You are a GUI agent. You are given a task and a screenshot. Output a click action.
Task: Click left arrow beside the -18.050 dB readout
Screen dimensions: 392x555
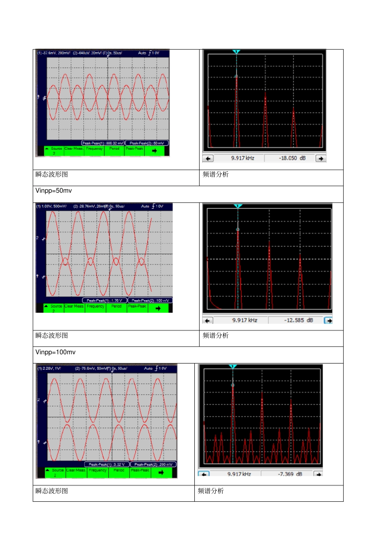point(208,158)
